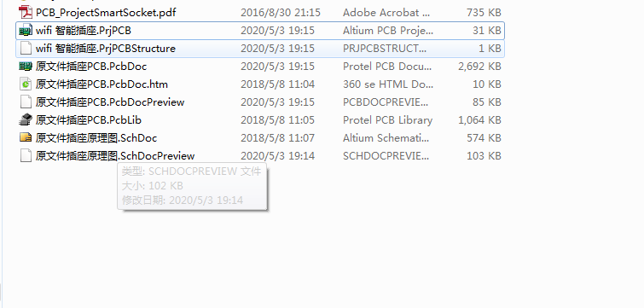Select the green PCB icon of 原文件插座PCB.PcbDoc
The width and height of the screenshot is (644, 308).
[x=26, y=66]
